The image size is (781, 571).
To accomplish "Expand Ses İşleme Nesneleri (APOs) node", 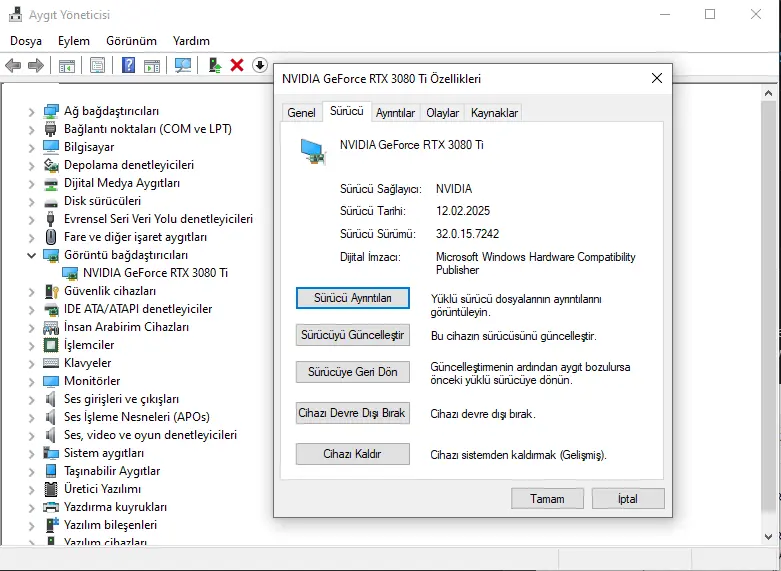I will coord(31,418).
